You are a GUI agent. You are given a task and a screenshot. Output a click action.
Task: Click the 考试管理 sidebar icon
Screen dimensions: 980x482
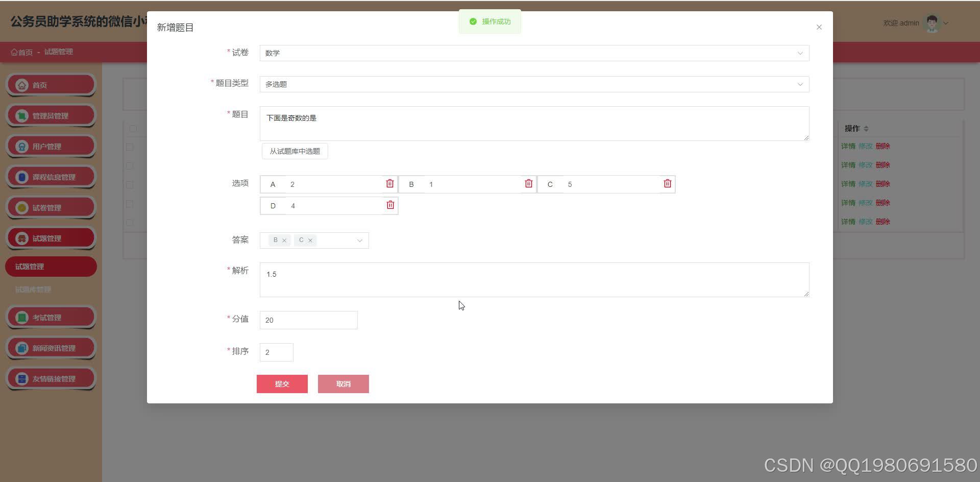pos(21,317)
